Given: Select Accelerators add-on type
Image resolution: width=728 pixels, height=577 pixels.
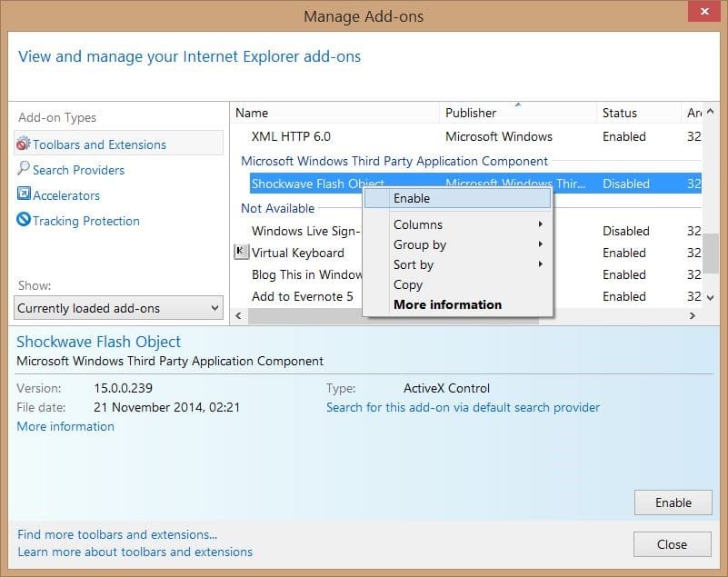Looking at the screenshot, I should pyautogui.click(x=66, y=195).
